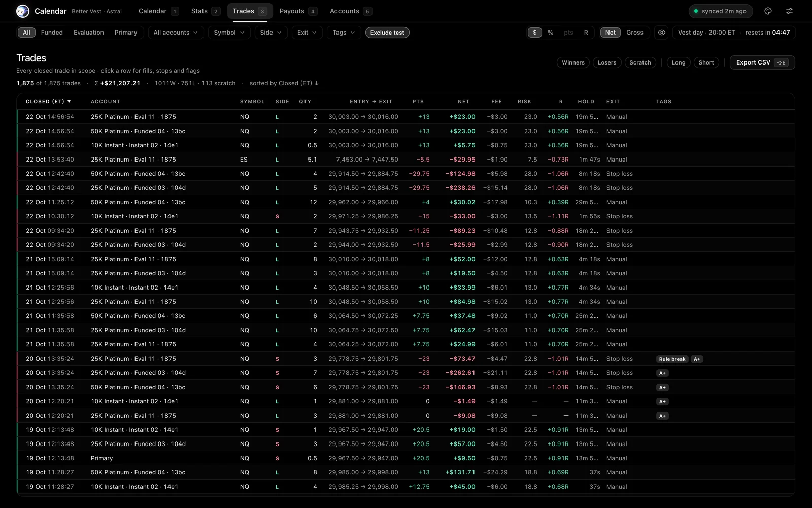Filter by Evaluation accounts
The width and height of the screenshot is (812, 508).
[89, 33]
